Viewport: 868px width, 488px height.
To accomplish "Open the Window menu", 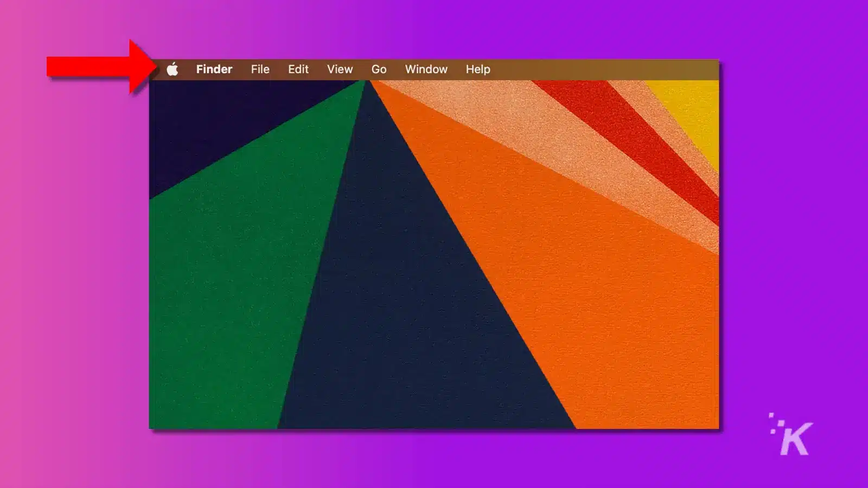I will 426,69.
